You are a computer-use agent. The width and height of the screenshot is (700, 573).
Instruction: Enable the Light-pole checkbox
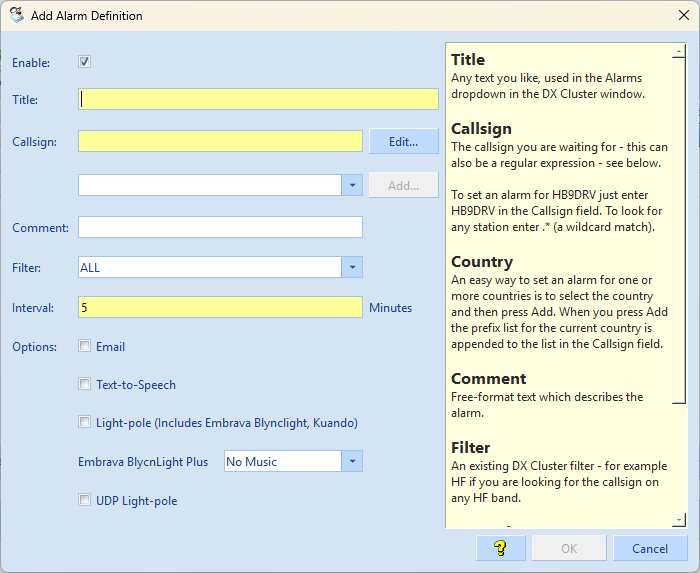tap(85, 422)
